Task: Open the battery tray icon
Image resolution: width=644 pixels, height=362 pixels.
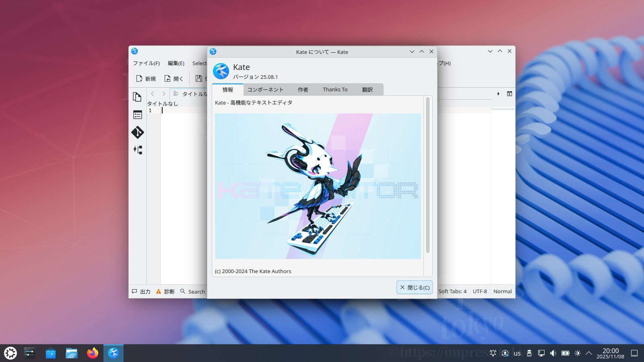Action: (x=566, y=353)
